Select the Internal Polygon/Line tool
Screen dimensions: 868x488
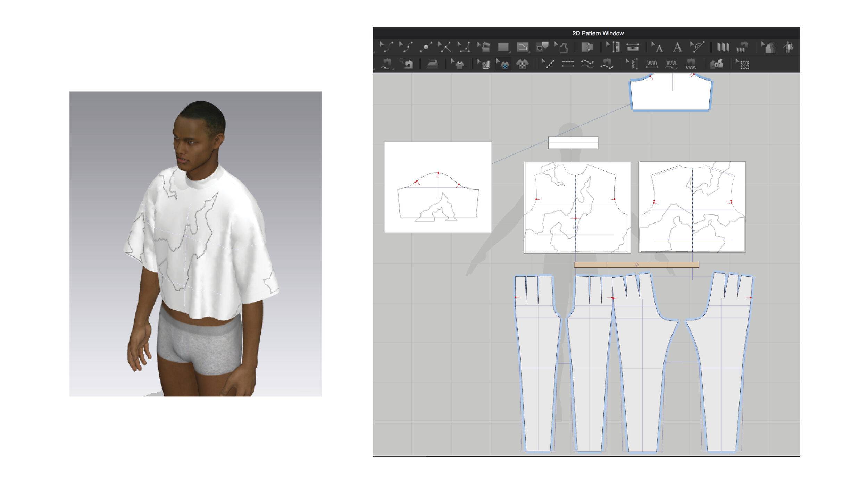[523, 47]
